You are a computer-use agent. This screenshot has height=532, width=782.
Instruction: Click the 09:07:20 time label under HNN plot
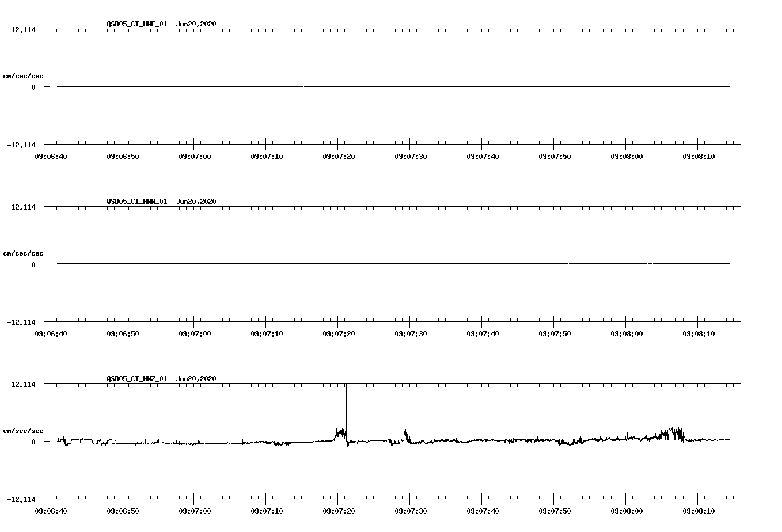pos(339,334)
